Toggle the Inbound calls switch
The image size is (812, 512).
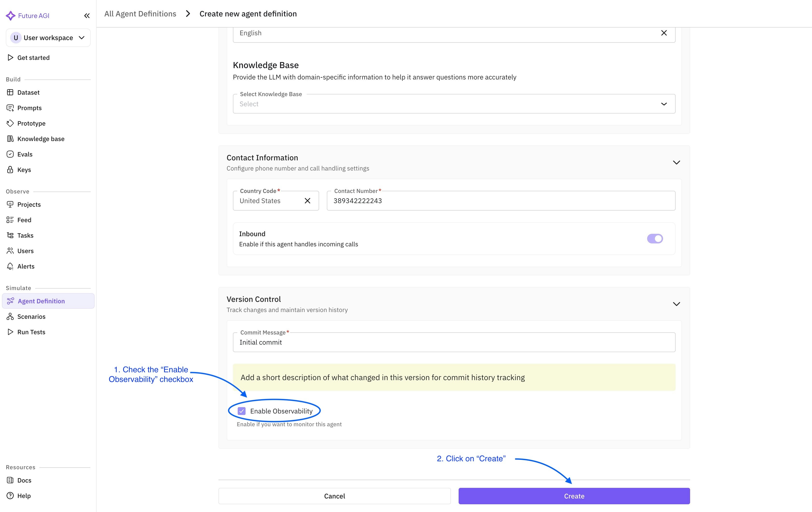655,239
